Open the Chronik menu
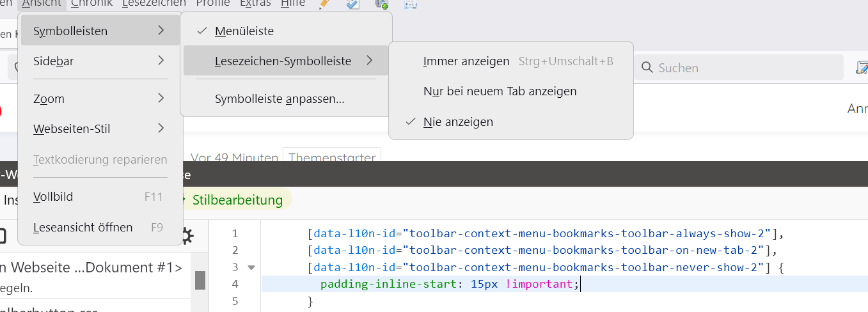This screenshot has height=312, width=868. click(91, 3)
